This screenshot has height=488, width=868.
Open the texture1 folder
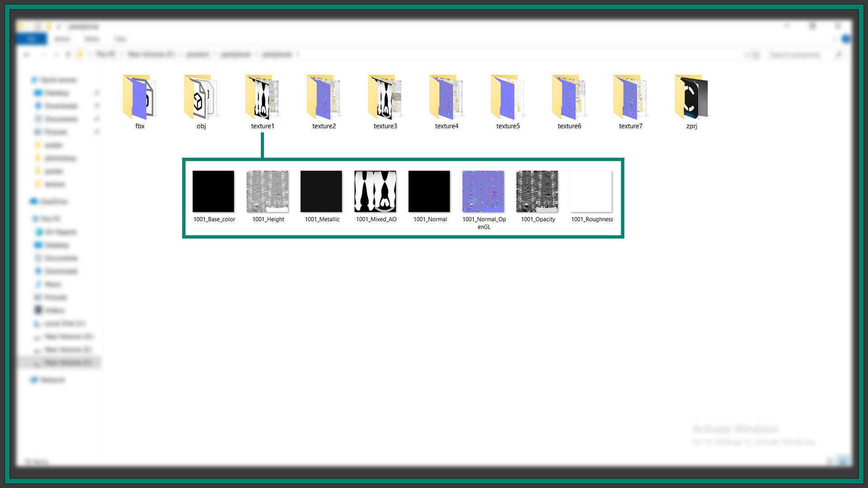point(262,98)
